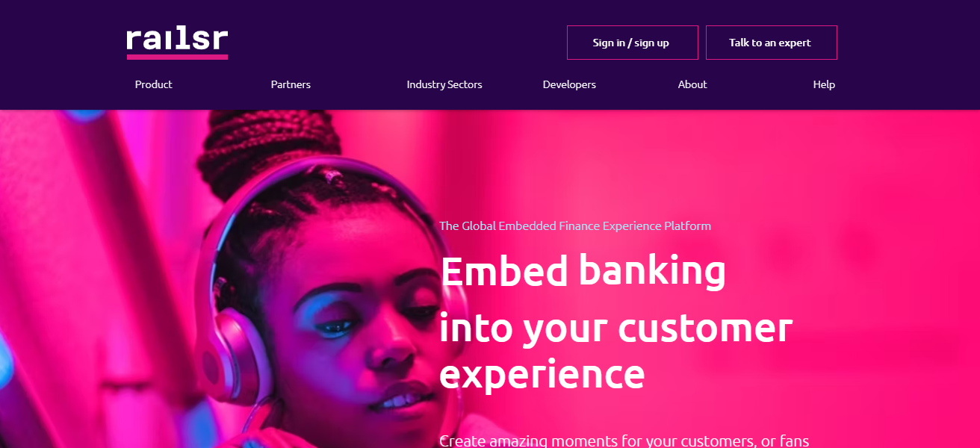This screenshot has width=980, height=448.
Task: Expand the Developers dropdown
Action: [569, 84]
